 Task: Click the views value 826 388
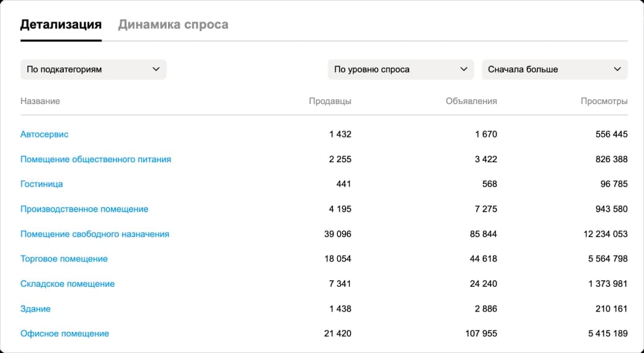[x=612, y=159]
